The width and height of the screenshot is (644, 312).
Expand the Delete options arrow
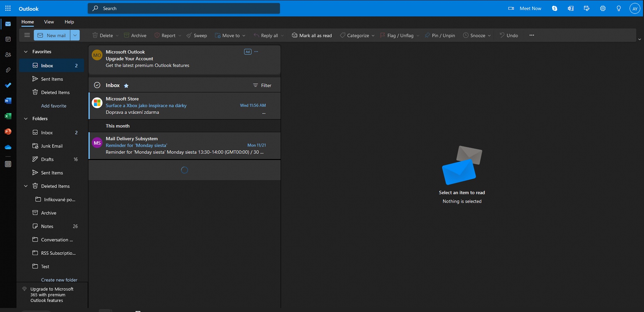117,36
